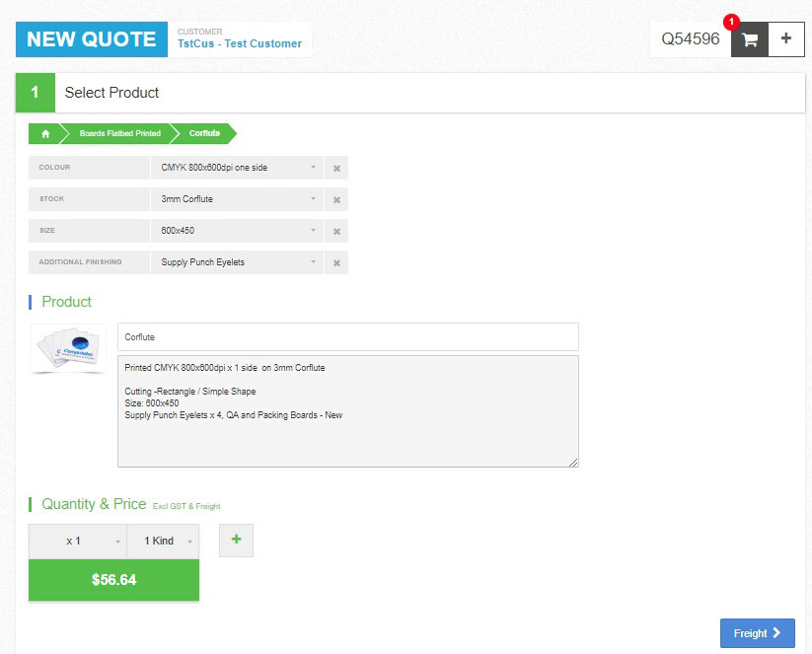Remove the Stock selection with its X
Screen dimensions: 812x654
pyautogui.click(x=336, y=200)
